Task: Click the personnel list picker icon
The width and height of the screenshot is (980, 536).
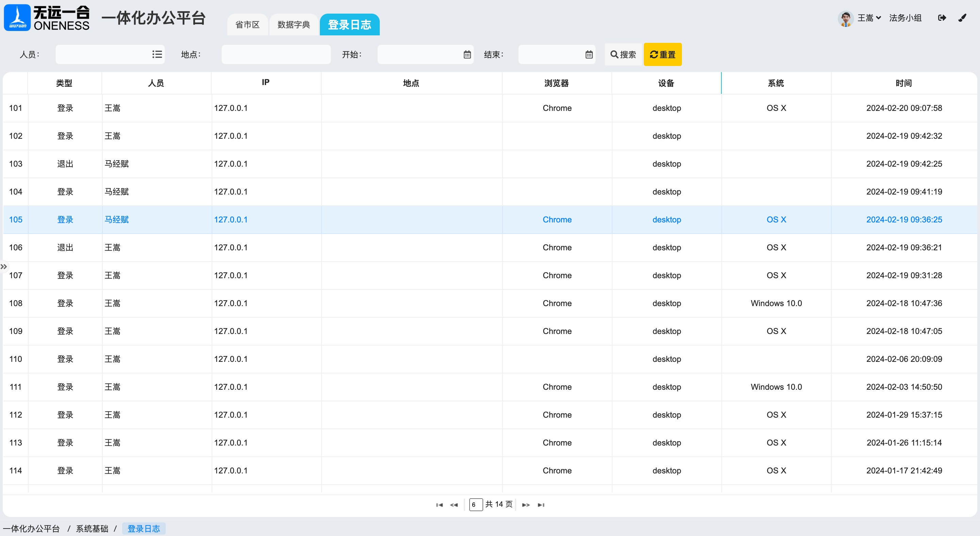Action: [x=157, y=55]
